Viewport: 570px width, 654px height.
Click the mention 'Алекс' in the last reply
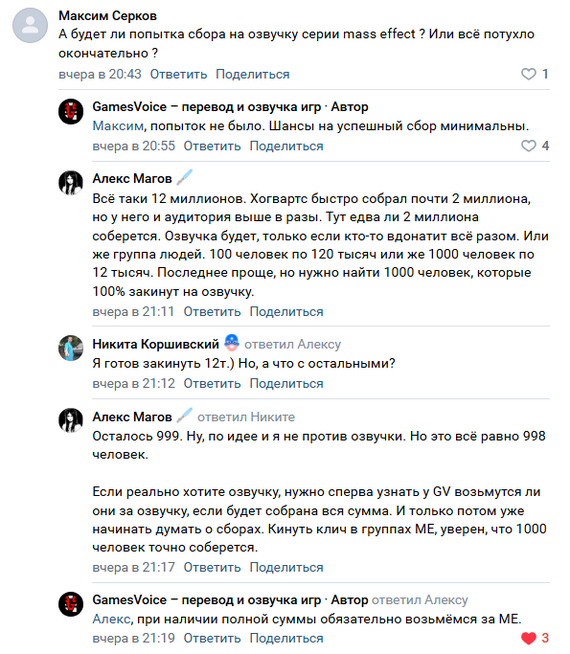111,619
